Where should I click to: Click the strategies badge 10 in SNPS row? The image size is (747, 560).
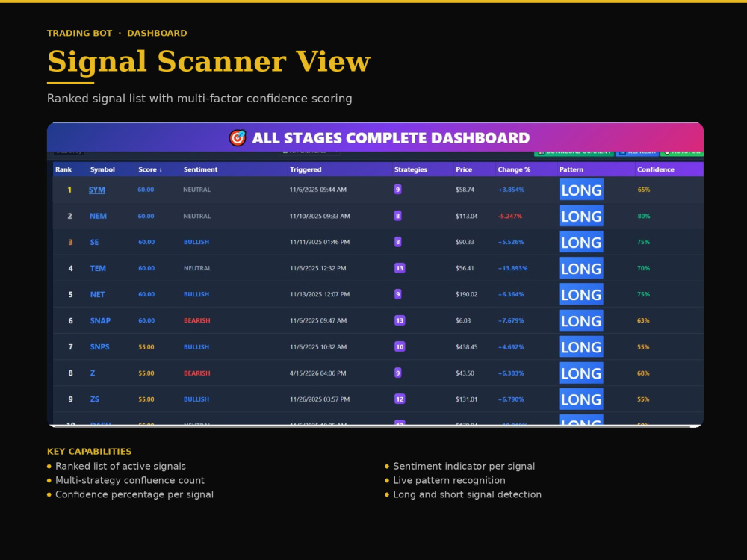400,346
